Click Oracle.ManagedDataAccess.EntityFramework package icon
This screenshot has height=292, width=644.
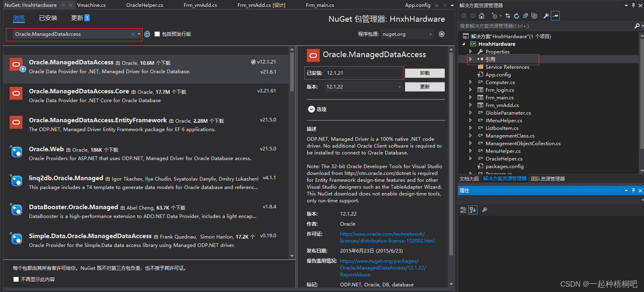click(16, 122)
